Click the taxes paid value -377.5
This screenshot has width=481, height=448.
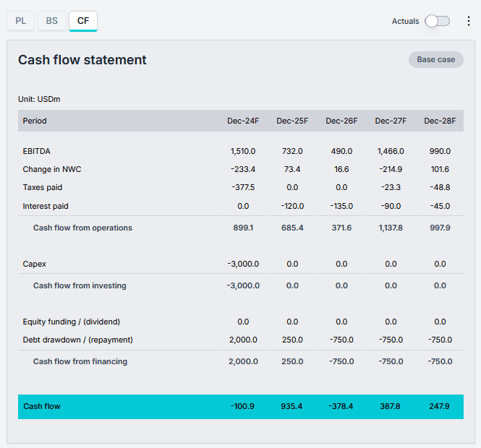[243, 187]
